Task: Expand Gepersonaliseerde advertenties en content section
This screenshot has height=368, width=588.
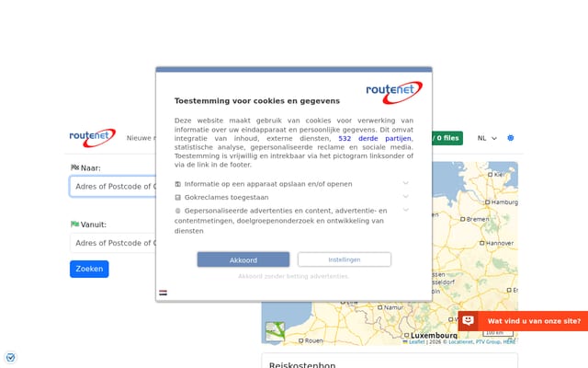Action: [x=405, y=210]
